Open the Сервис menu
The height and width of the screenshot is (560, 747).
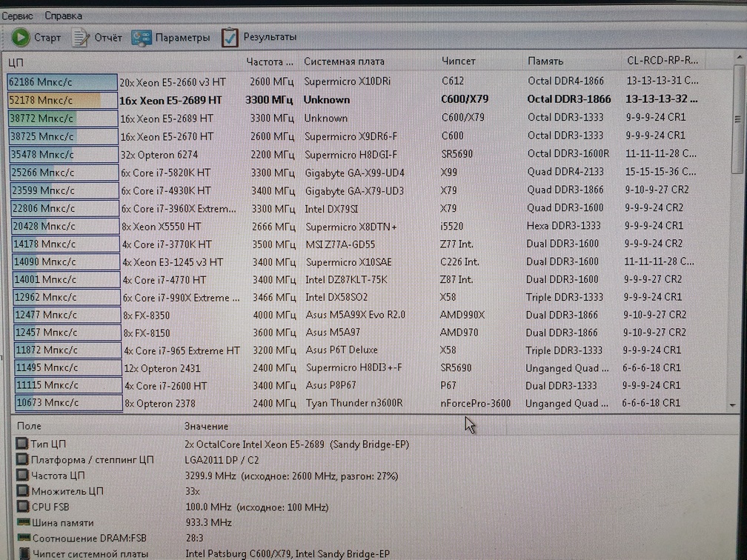[17, 16]
